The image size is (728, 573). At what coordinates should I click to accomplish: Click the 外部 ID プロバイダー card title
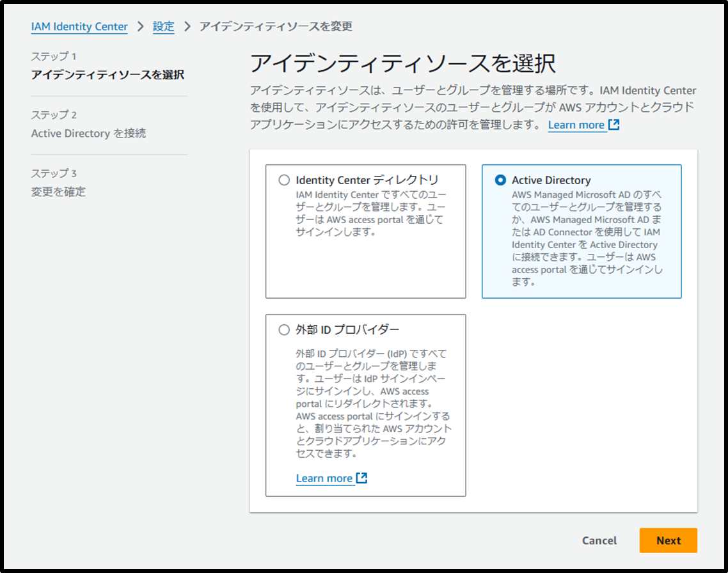pyautogui.click(x=347, y=330)
